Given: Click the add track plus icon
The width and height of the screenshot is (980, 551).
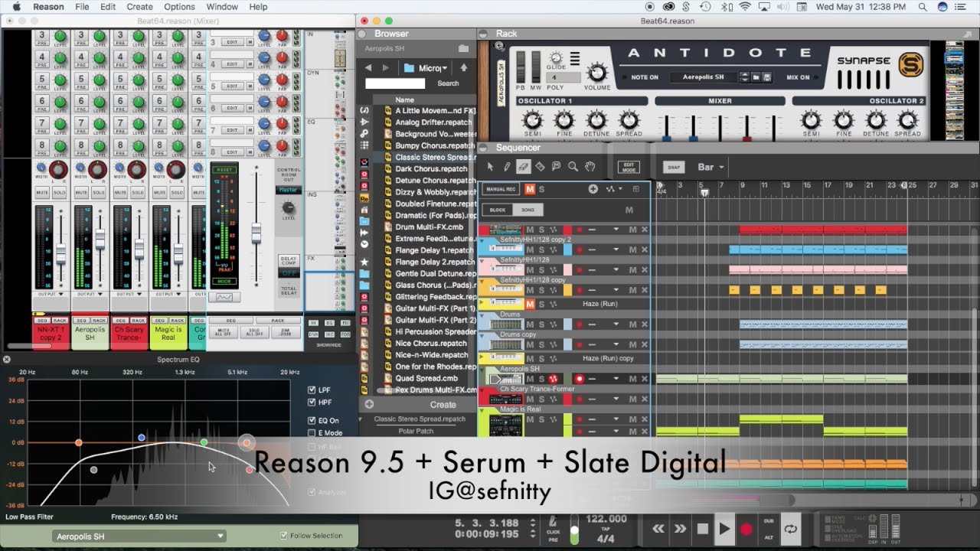Looking at the screenshot, I should (593, 189).
